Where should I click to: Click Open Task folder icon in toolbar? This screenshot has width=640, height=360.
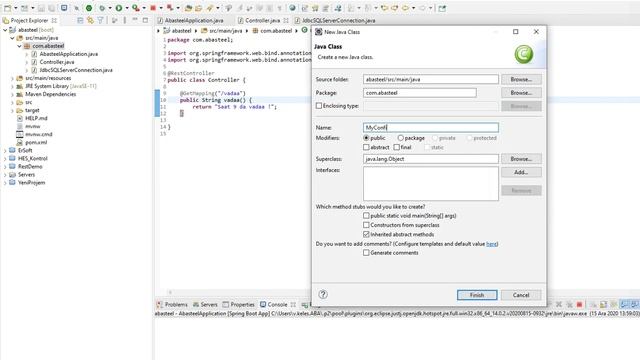tap(198, 8)
